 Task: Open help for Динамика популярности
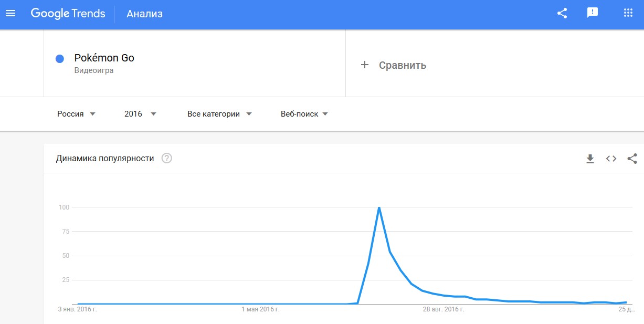[167, 158]
